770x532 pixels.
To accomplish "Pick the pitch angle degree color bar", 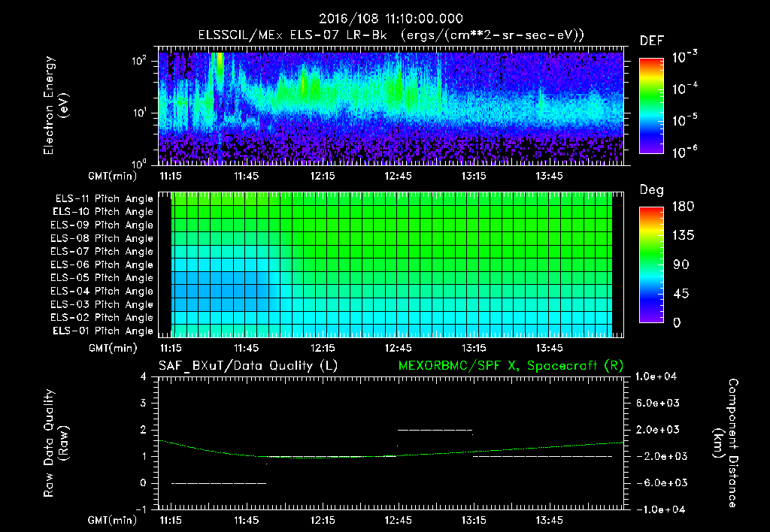I will (651, 265).
